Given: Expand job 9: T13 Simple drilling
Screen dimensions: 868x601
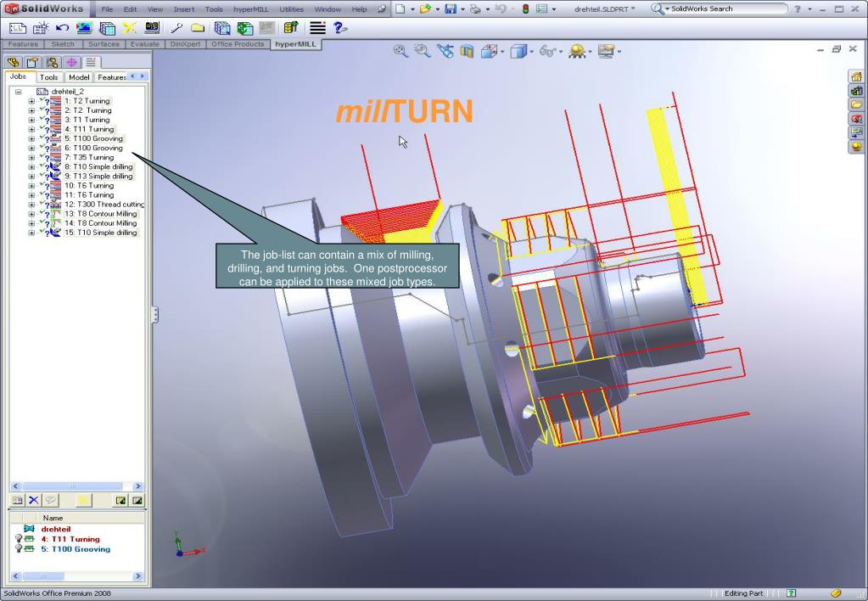Looking at the screenshot, I should click(x=31, y=177).
